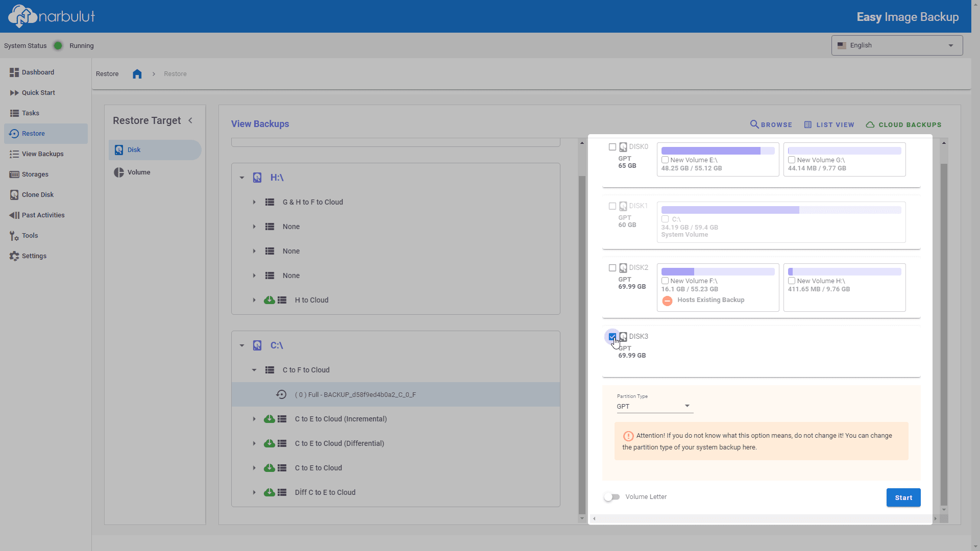Click the Tasks list icon
Screen dimensions: 980x551
(x=14, y=113)
